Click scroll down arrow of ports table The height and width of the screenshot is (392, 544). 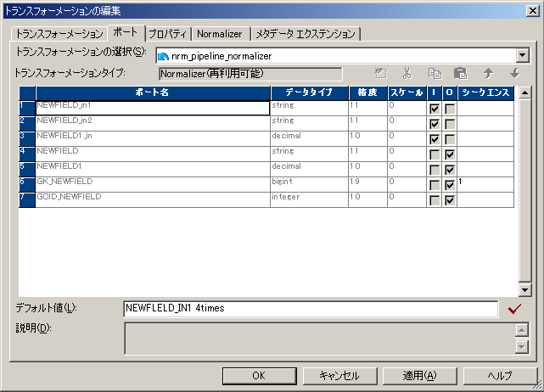[x=524, y=290]
